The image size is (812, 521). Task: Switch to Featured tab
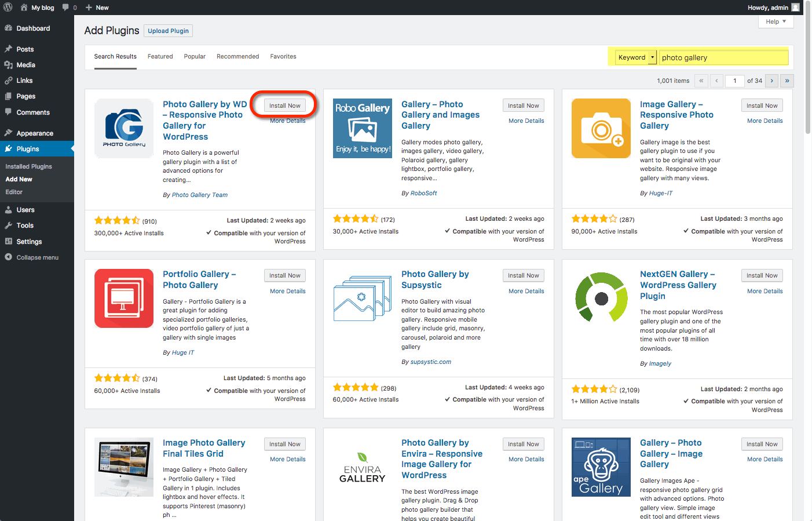click(160, 56)
